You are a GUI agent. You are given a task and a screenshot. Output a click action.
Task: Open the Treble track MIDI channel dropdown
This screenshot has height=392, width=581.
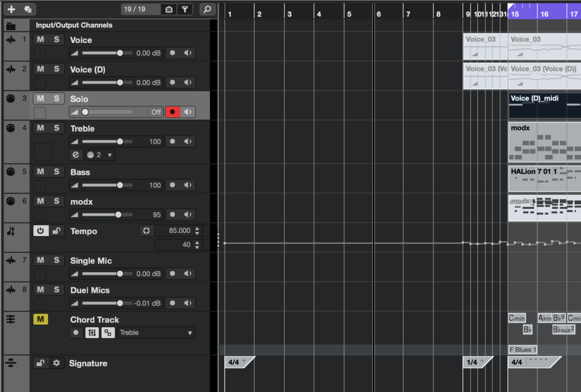(100, 155)
